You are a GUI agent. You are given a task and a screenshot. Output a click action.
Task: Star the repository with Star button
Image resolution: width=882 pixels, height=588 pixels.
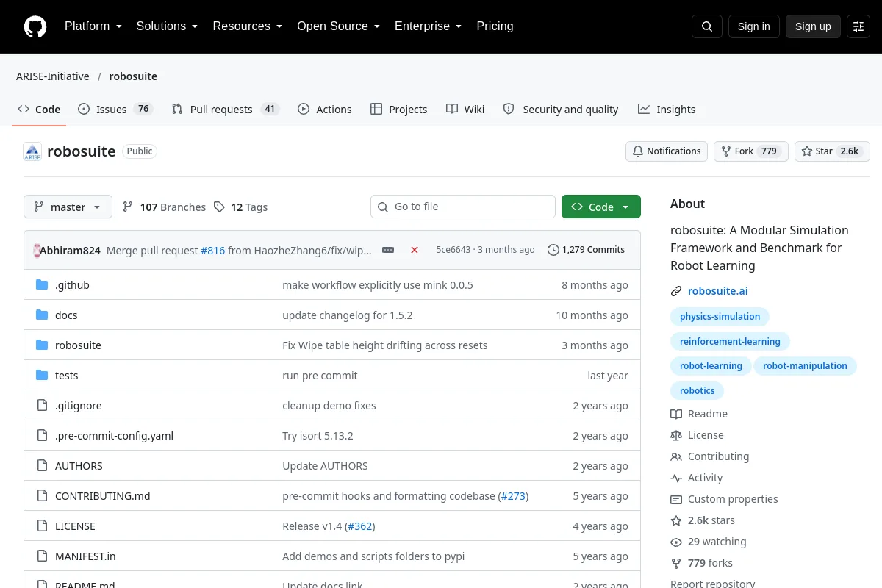[x=832, y=151]
